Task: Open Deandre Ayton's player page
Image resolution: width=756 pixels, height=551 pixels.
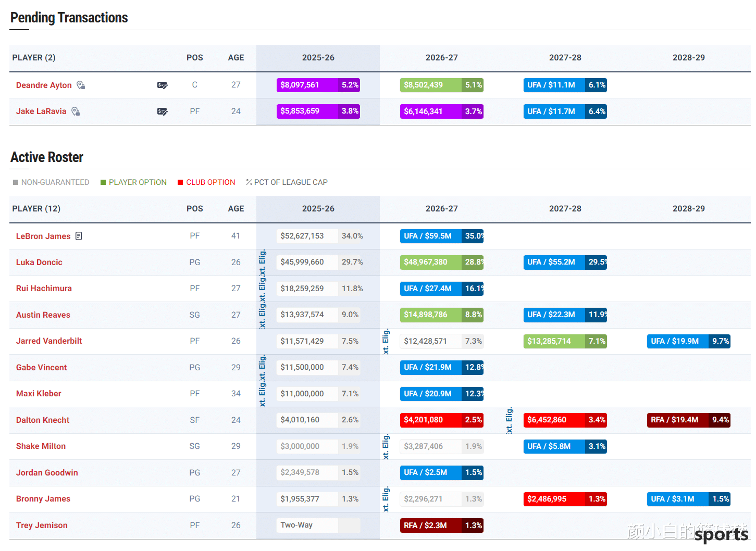Action: [x=44, y=85]
